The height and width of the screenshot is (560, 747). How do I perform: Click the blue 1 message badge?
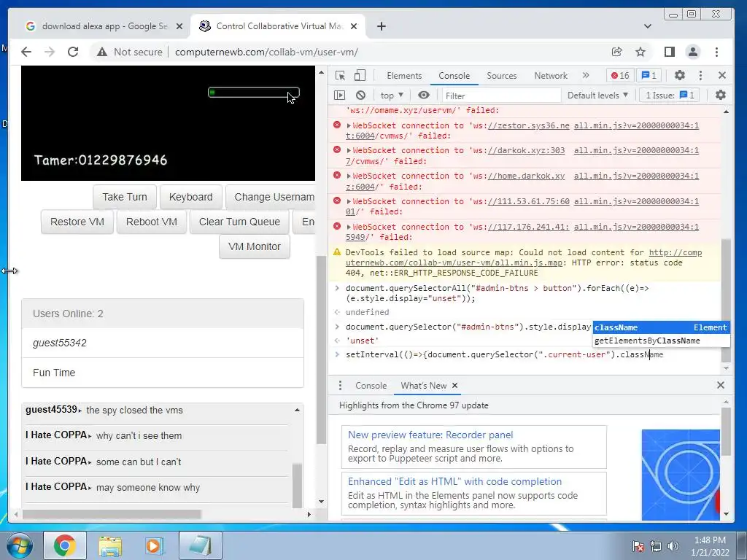649,75
